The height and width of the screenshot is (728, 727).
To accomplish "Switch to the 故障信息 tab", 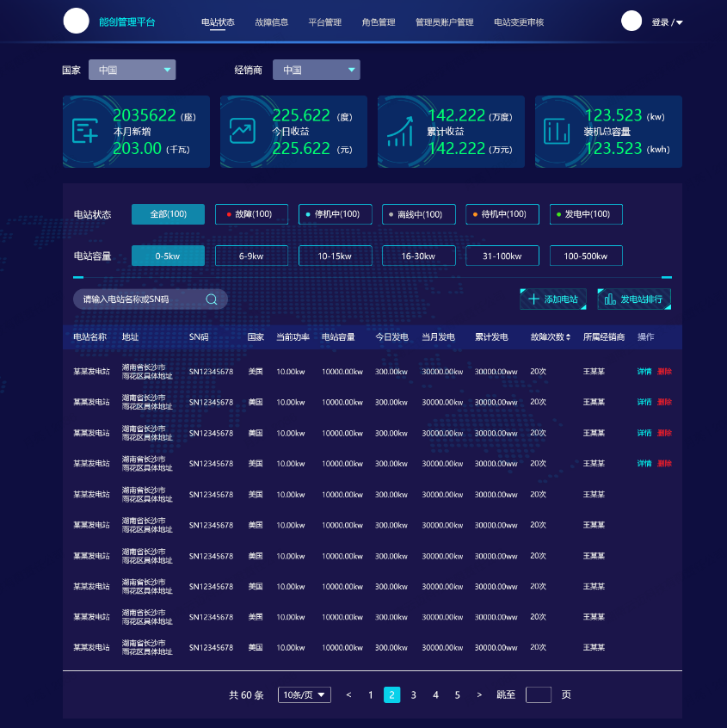I will [x=272, y=22].
